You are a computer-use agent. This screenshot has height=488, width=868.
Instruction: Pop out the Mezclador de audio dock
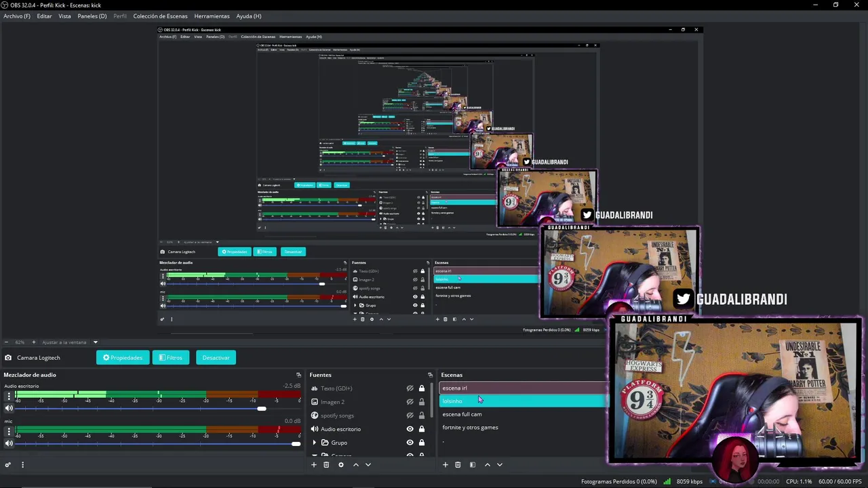coord(298,375)
